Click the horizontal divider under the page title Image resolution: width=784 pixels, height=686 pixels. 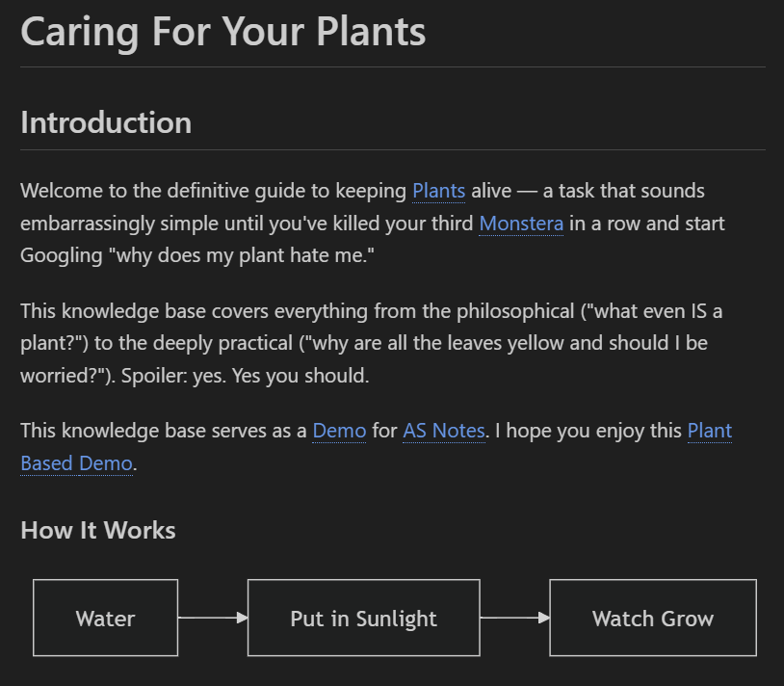pos(392,67)
